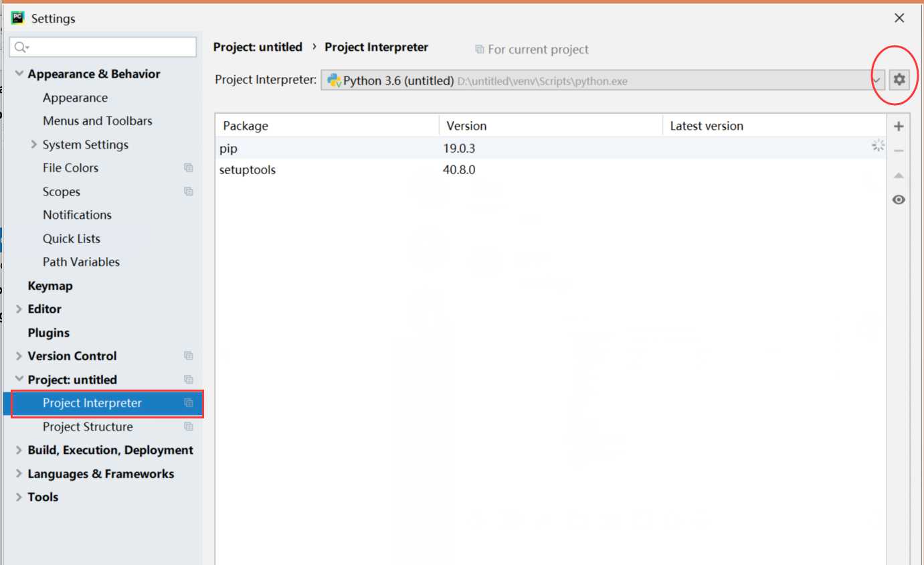
Task: Add a package with the plus icon
Action: coord(899,127)
